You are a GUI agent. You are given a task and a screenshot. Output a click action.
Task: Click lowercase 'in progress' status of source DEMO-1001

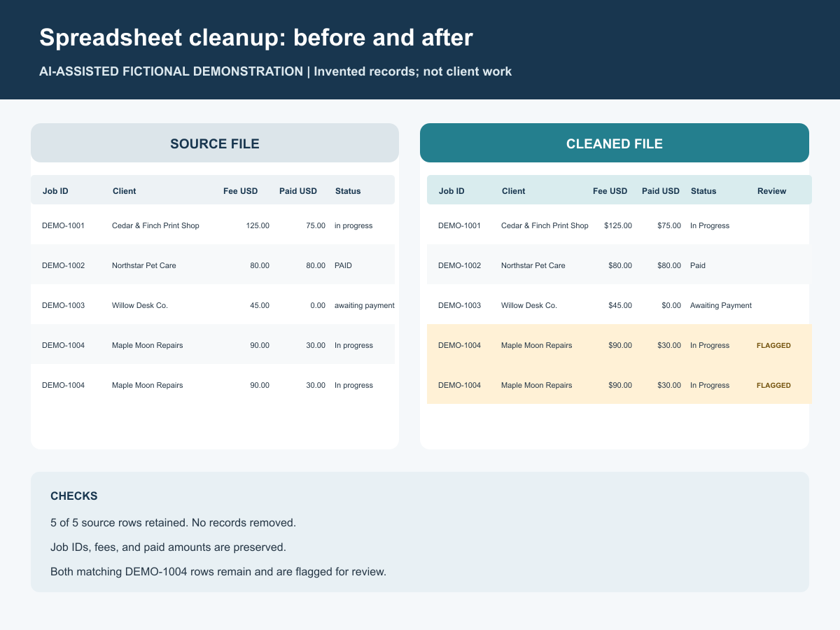tap(353, 225)
